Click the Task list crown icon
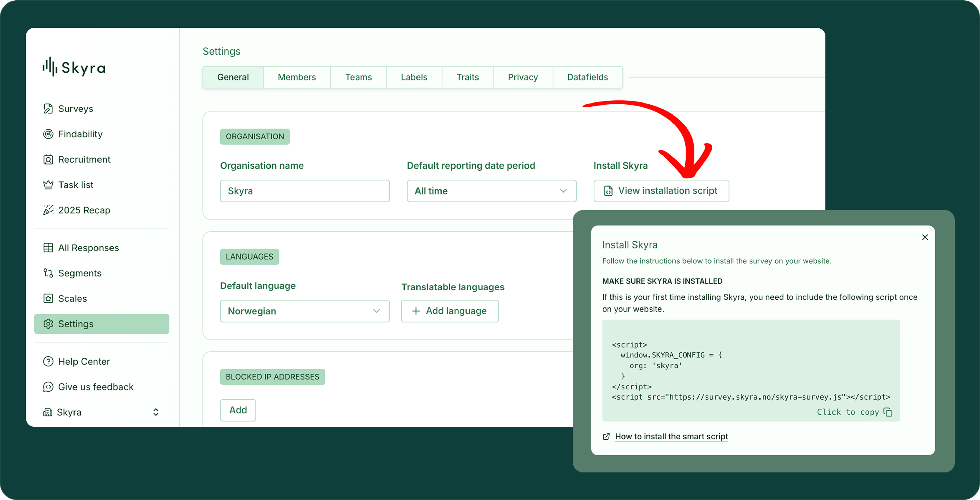Image resolution: width=980 pixels, height=500 pixels. tap(48, 185)
